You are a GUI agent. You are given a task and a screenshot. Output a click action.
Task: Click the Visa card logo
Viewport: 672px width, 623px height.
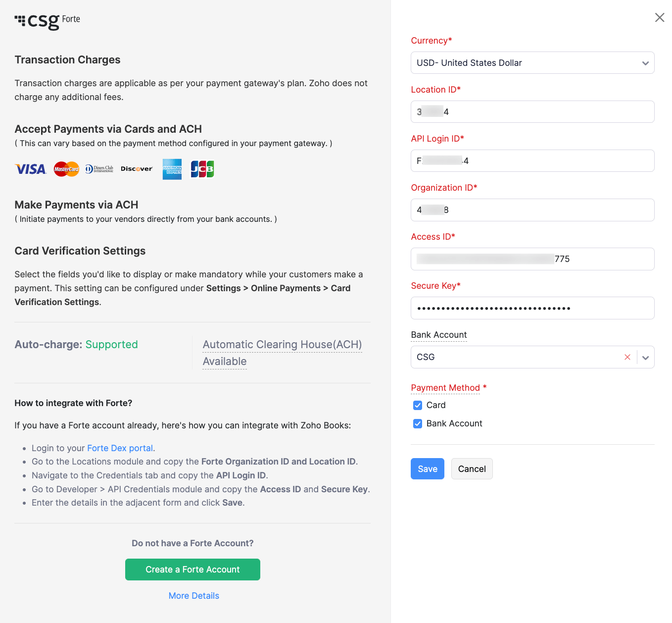[31, 169]
